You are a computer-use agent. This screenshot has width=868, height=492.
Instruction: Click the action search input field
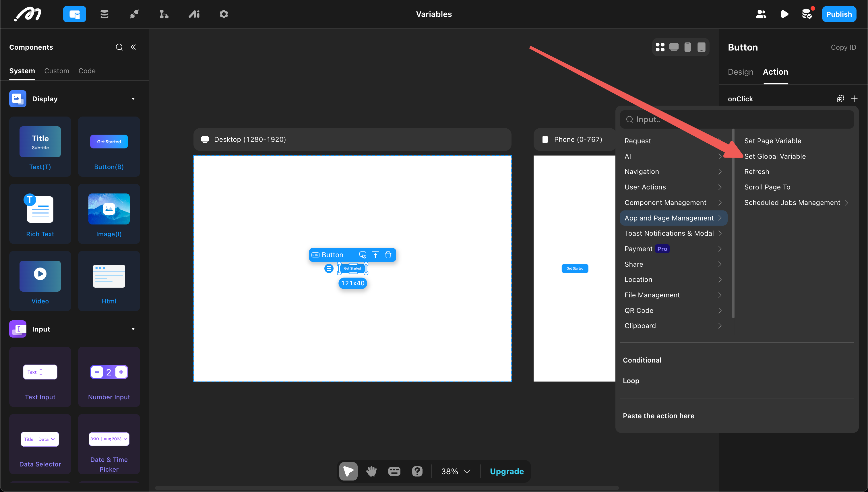(x=737, y=119)
